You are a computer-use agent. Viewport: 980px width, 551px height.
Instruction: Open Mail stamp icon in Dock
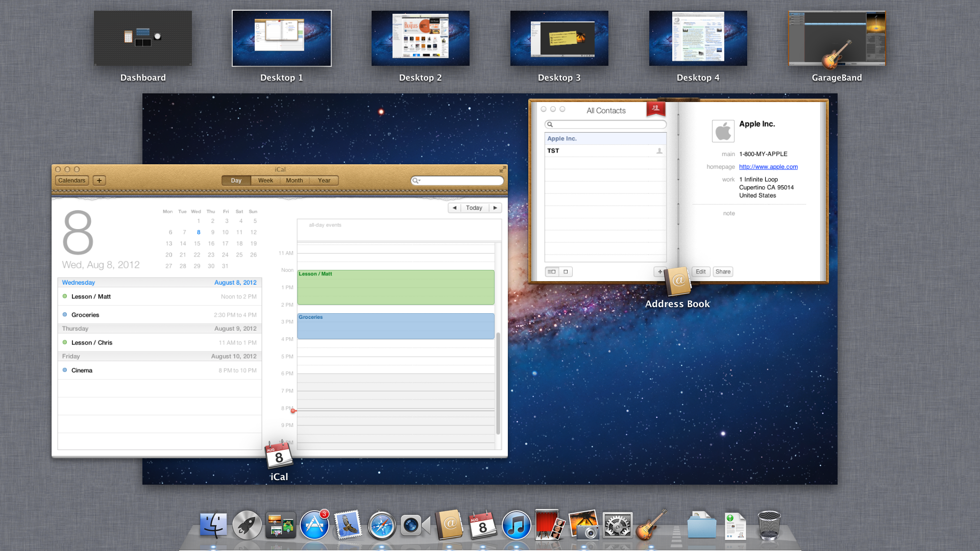pos(348,524)
